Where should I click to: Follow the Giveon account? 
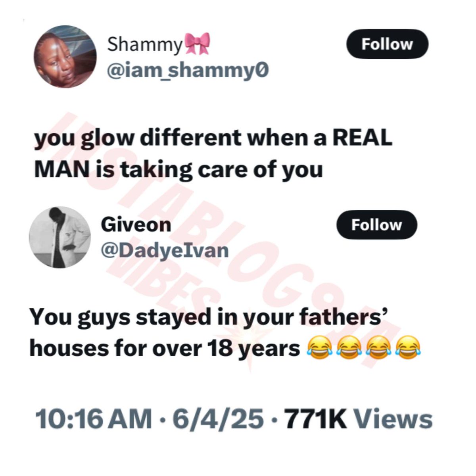pyautogui.click(x=377, y=225)
